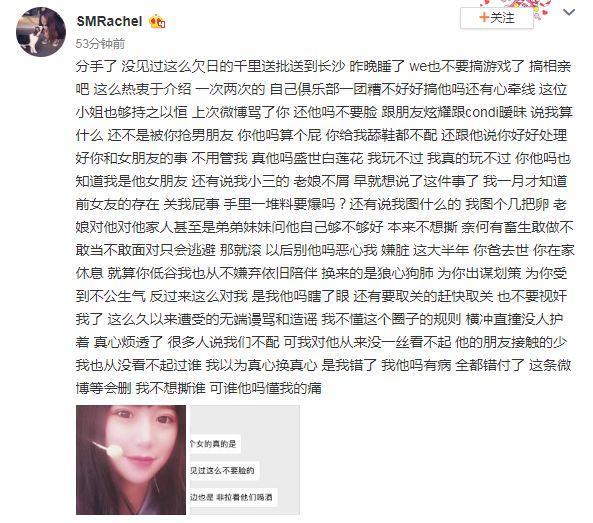Click the question mark after 要爆吗
This screenshot has width=593, height=523.
coord(341,205)
